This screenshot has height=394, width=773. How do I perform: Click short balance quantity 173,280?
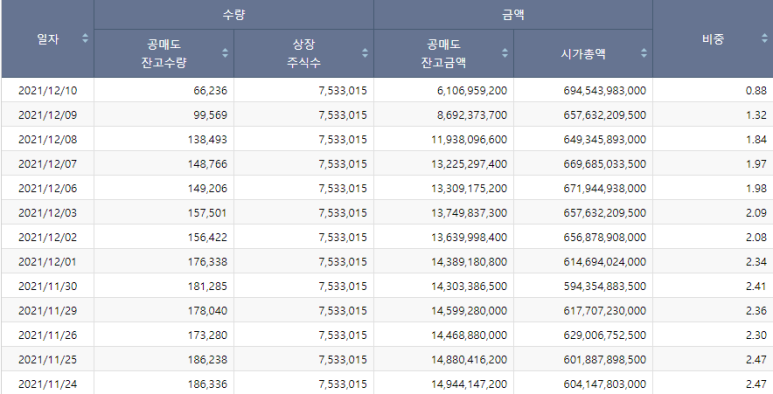(208, 335)
